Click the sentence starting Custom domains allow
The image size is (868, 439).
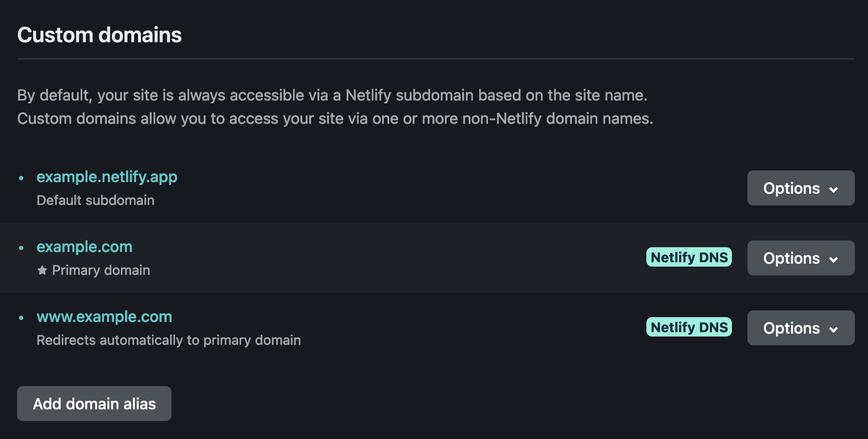tap(335, 118)
